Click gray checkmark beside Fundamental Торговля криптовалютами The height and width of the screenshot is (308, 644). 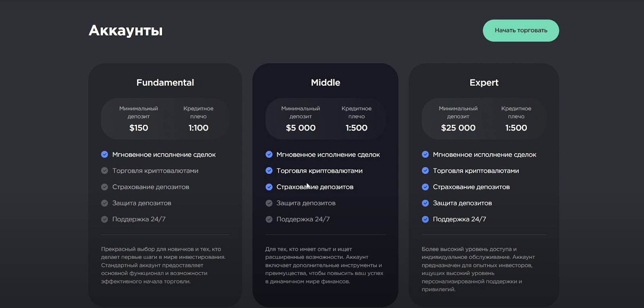tap(105, 171)
